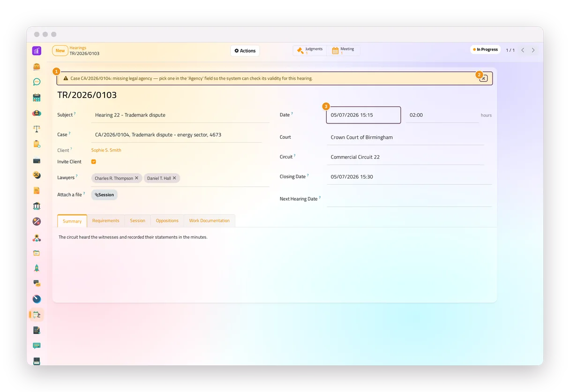Screen dimensions: 570x392
Task: Open the dark wallet sidebar icon
Action: [x=37, y=160]
